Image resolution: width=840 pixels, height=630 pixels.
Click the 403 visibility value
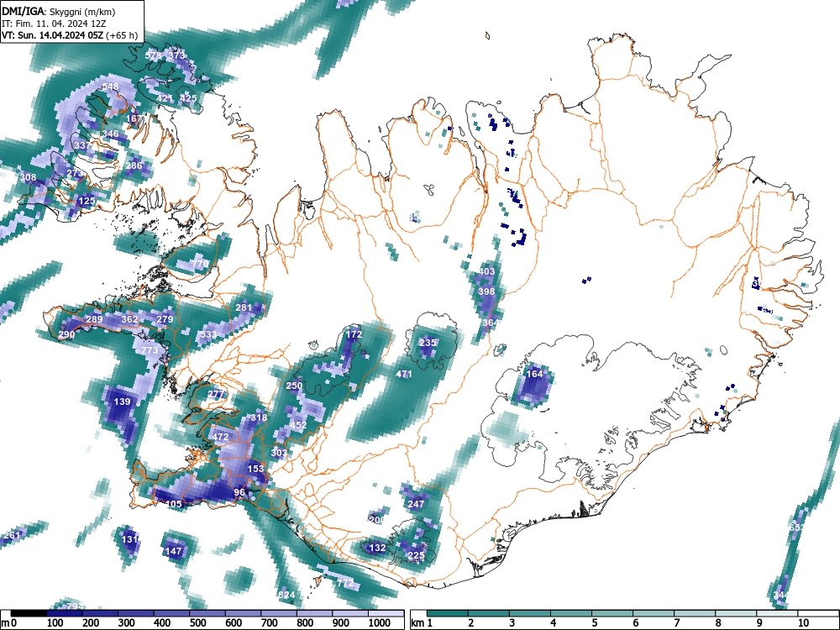point(486,271)
